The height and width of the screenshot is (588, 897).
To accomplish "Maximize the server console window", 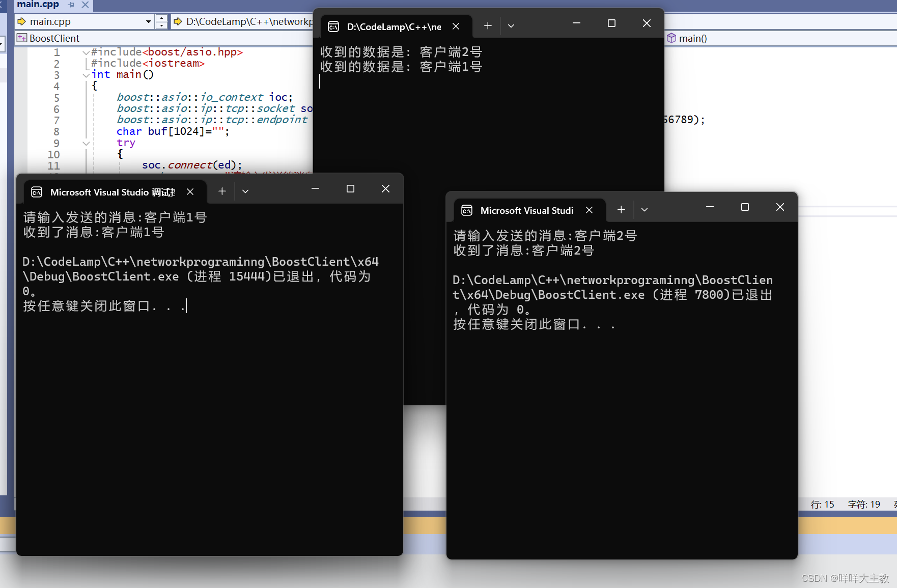I will [x=611, y=23].
